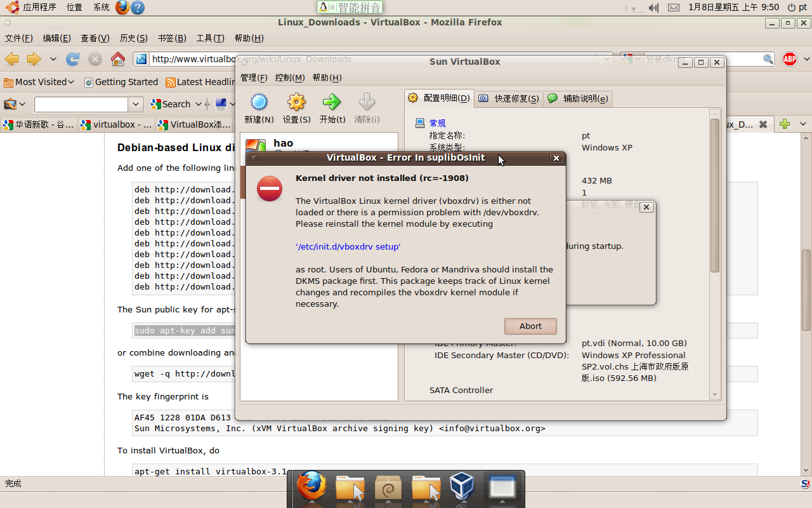Viewport: 812px width, 508px height.
Task: Click the details pane scroll-down arrow
Action: click(715, 394)
